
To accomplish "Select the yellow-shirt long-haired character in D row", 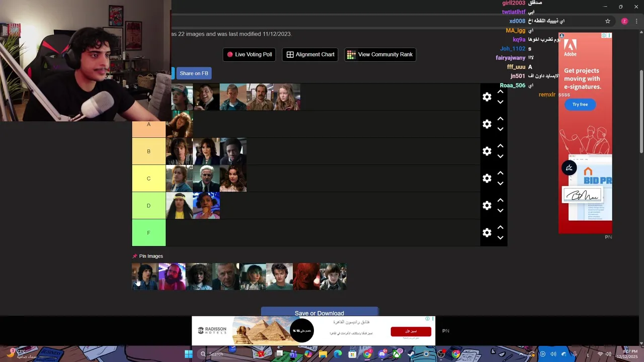I will pyautogui.click(x=179, y=206).
